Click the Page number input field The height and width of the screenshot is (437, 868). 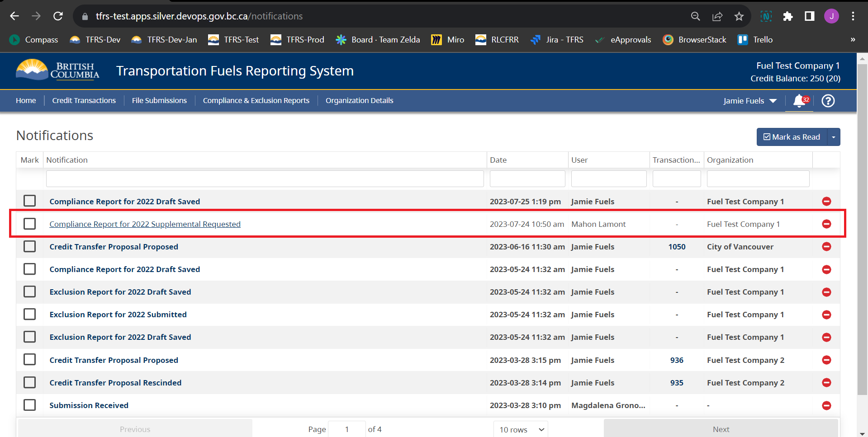[x=346, y=429]
